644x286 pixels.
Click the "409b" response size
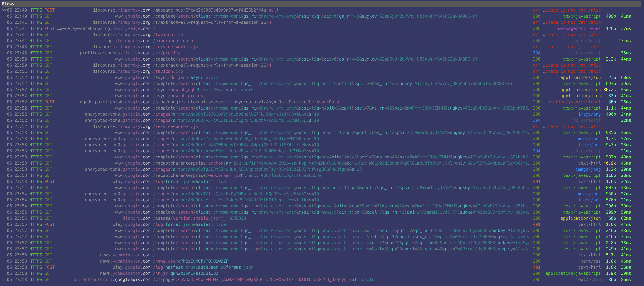(611, 16)
